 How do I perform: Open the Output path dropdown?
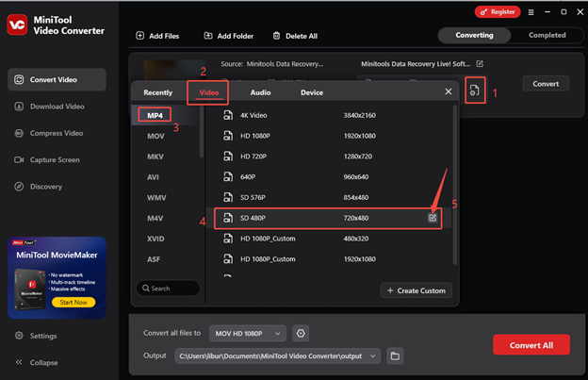(x=277, y=356)
